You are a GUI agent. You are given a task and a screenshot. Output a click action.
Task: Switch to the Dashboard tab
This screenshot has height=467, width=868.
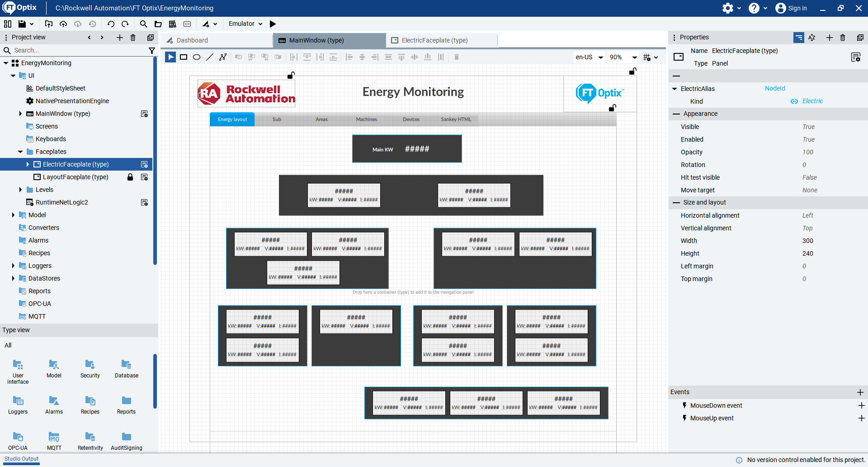point(192,40)
